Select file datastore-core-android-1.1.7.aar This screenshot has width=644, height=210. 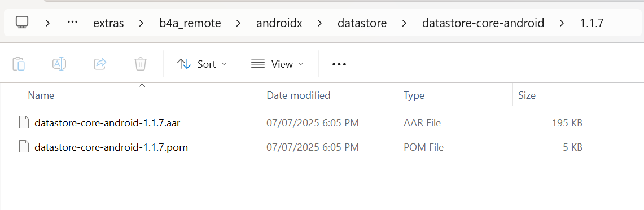[x=107, y=123]
